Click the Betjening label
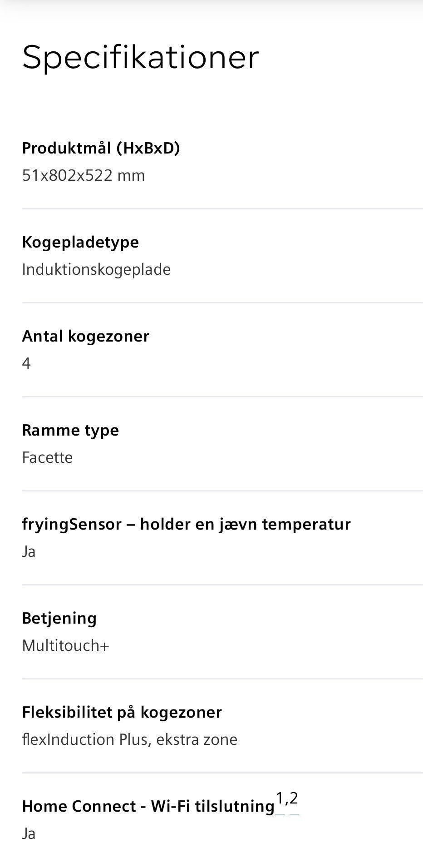The width and height of the screenshot is (423, 868). (59, 618)
